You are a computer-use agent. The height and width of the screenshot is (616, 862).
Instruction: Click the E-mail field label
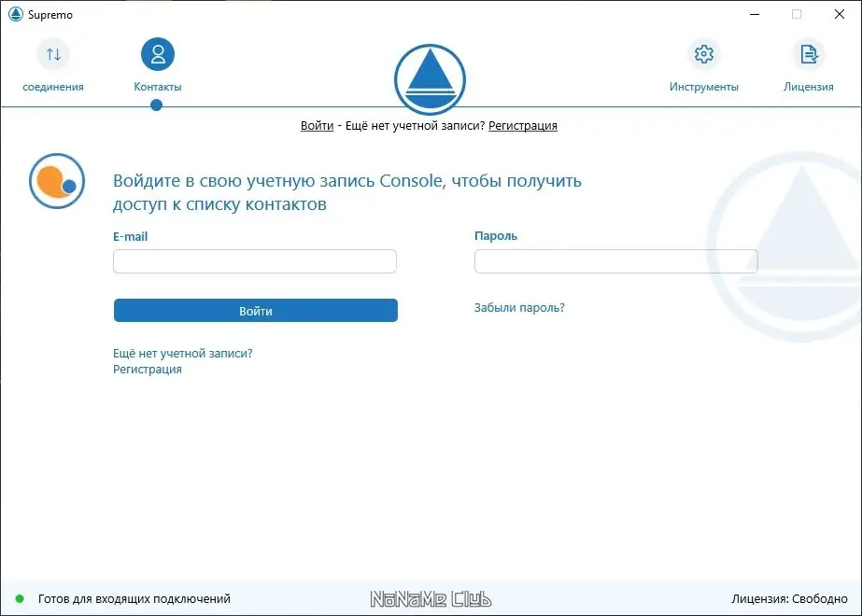pos(131,236)
